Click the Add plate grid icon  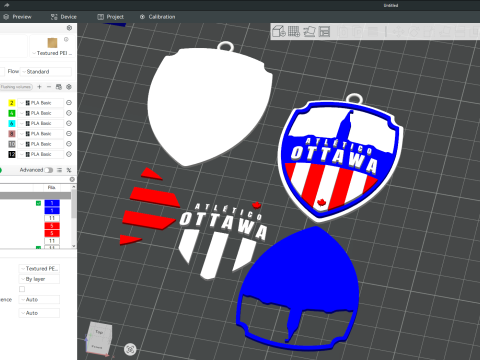(x=294, y=32)
